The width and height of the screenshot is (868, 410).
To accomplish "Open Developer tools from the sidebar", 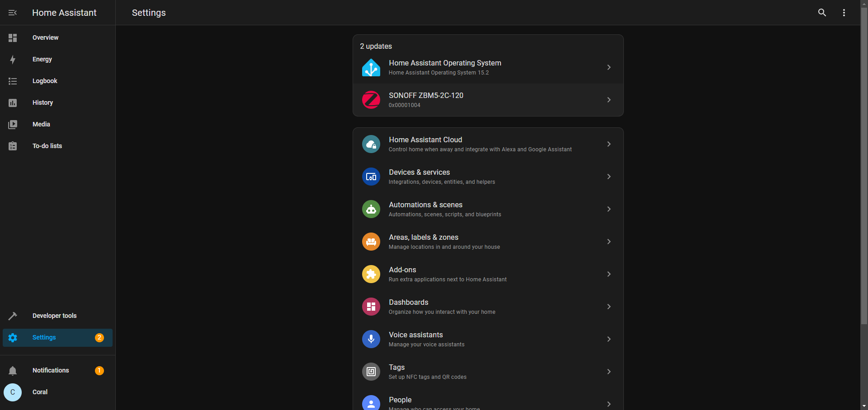I will point(54,316).
